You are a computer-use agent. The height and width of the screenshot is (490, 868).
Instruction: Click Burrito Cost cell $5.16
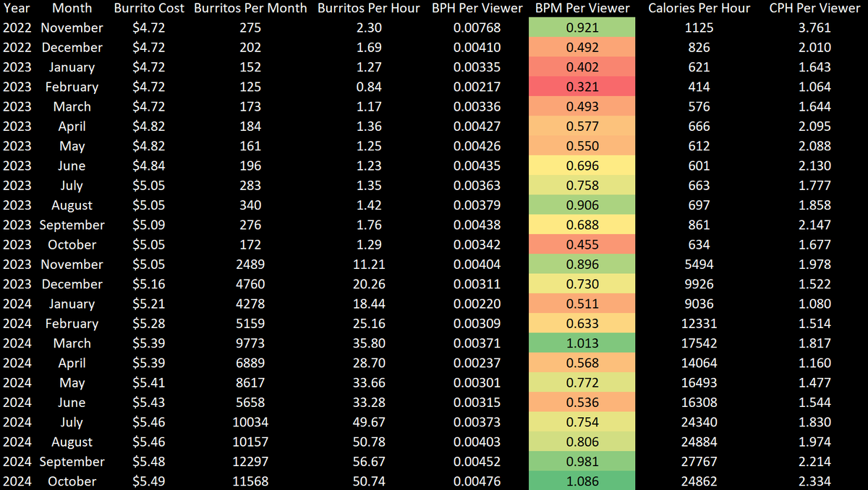point(148,284)
